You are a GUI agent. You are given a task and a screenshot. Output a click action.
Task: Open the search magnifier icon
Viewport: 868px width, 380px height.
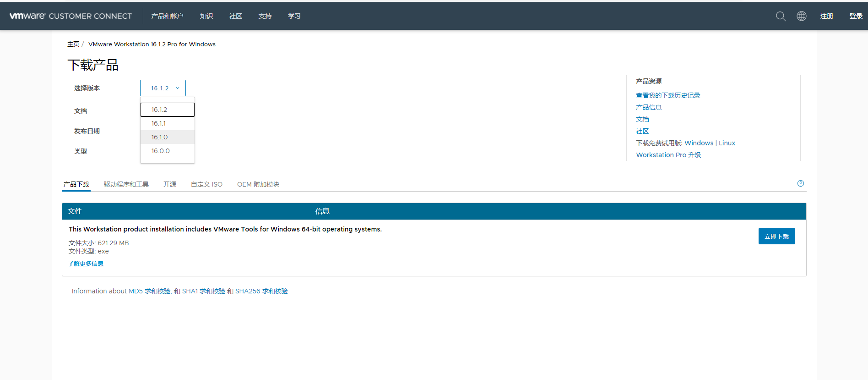pyautogui.click(x=781, y=16)
